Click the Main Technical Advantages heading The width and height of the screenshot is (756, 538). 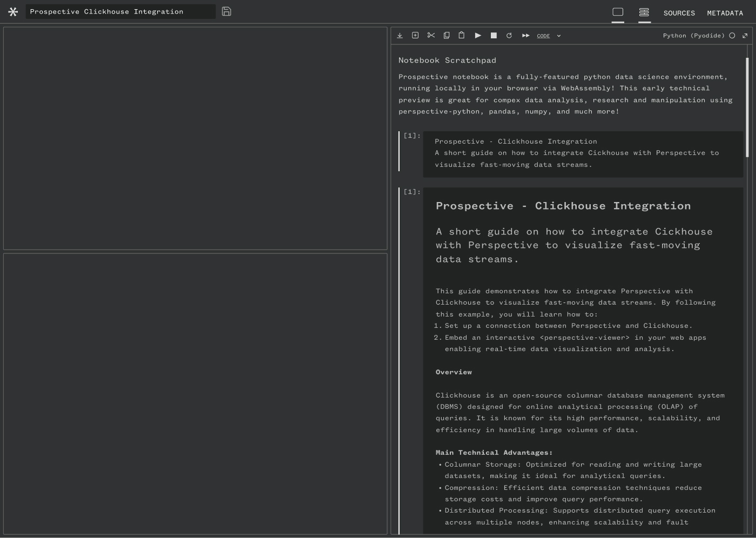coord(494,453)
